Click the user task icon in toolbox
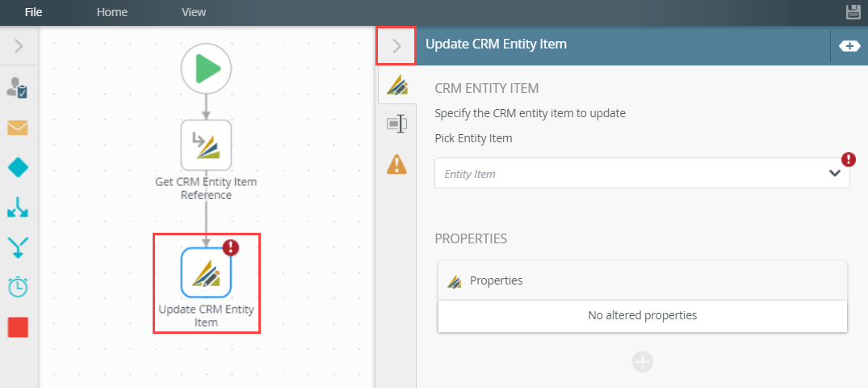 [18, 88]
